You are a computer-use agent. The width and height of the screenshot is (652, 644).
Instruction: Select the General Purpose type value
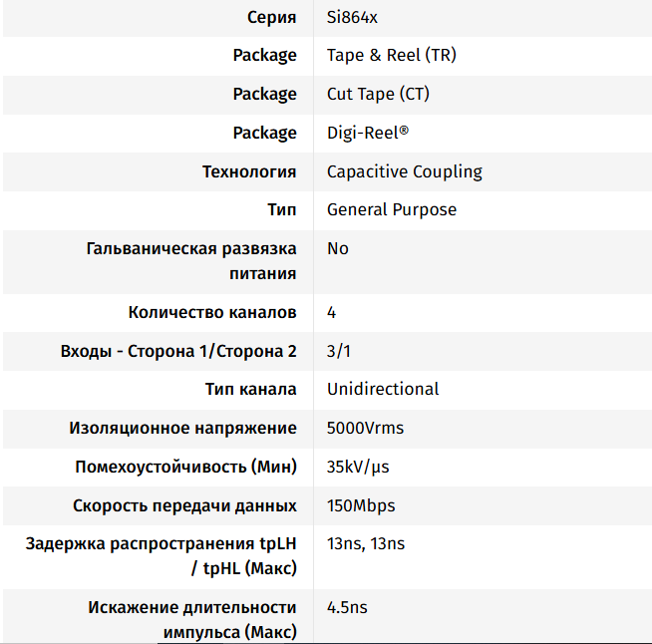coord(391,209)
